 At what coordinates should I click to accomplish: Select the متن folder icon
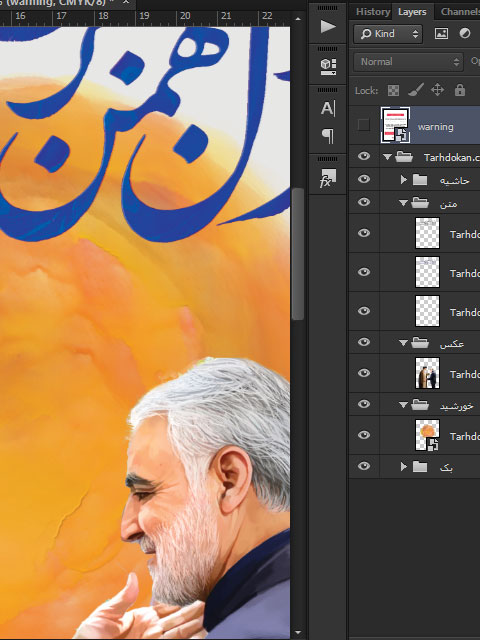click(420, 202)
